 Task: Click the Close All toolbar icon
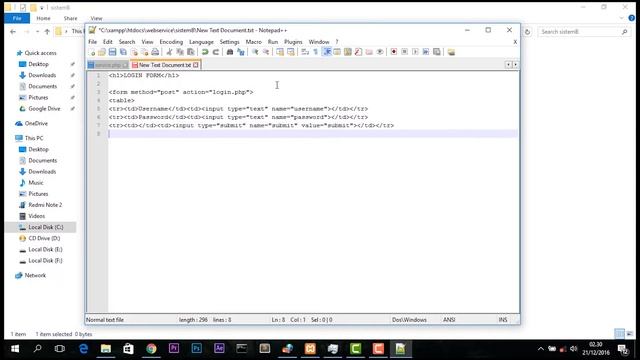point(144,52)
